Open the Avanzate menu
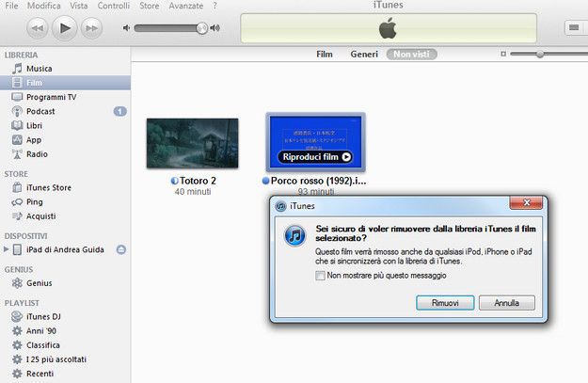Viewport: 588px width, 383px height. pyautogui.click(x=185, y=6)
